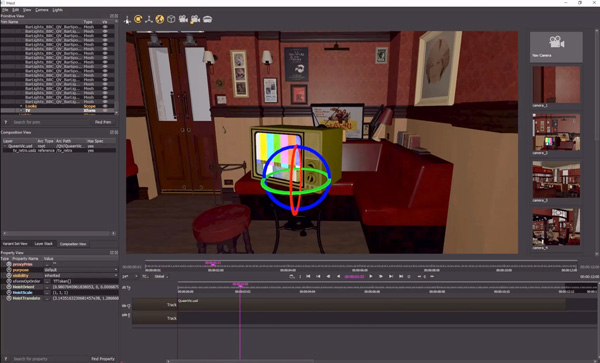Step one frame forward
600x363 pixels.
point(381,276)
